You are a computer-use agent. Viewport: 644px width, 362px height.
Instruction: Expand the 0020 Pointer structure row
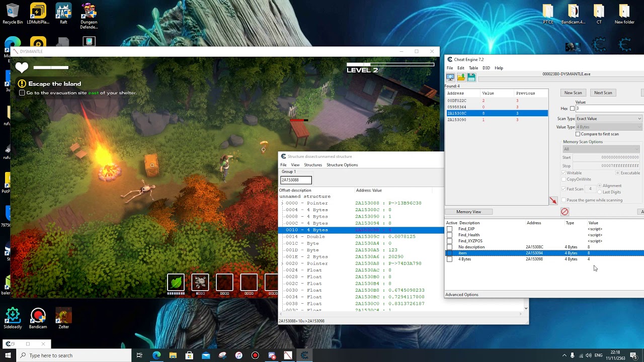[282, 263]
